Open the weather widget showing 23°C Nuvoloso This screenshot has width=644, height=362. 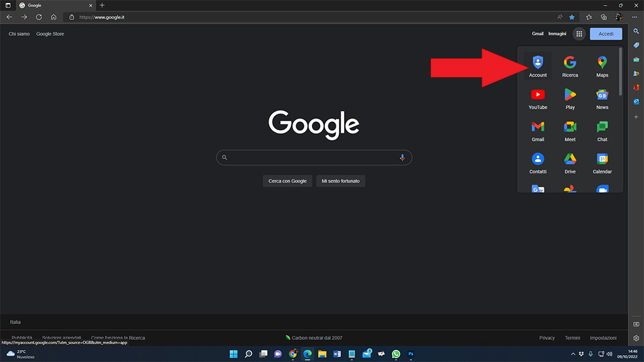pyautogui.click(x=21, y=354)
